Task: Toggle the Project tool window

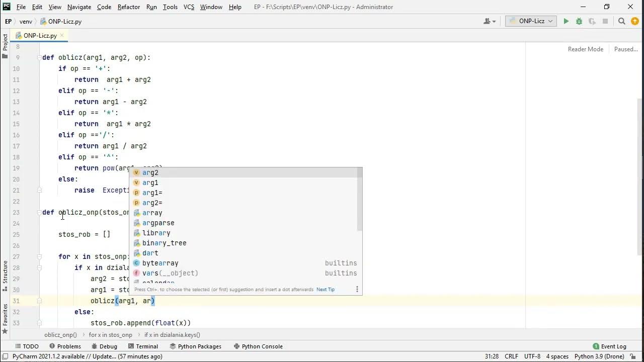Action: (x=5, y=46)
